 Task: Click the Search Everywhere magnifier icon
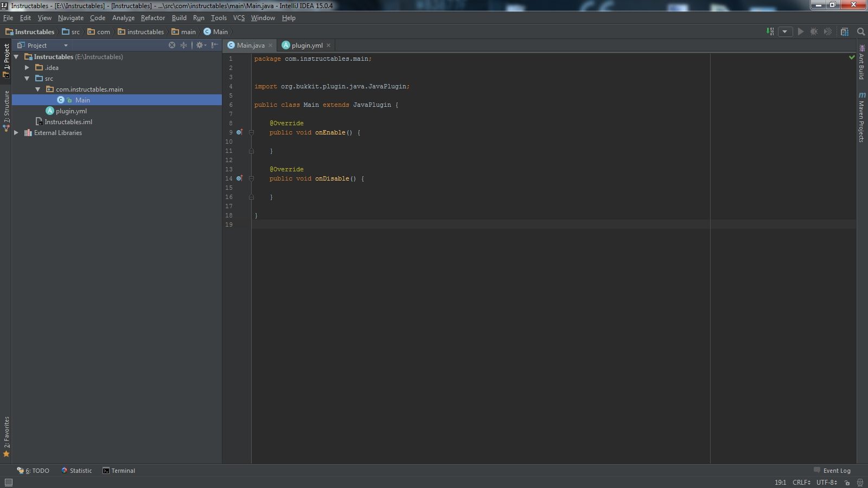coord(861,32)
